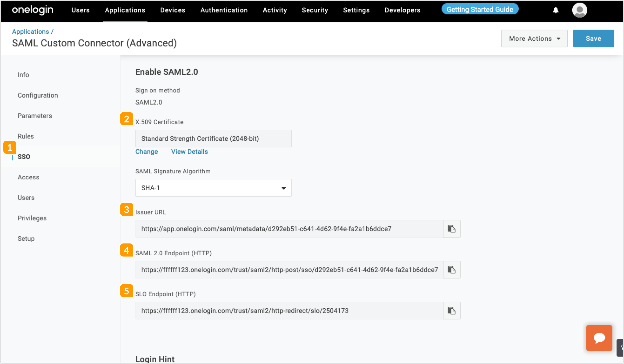Open the Getting Started Guide
The height and width of the screenshot is (364, 624).
click(x=479, y=9)
